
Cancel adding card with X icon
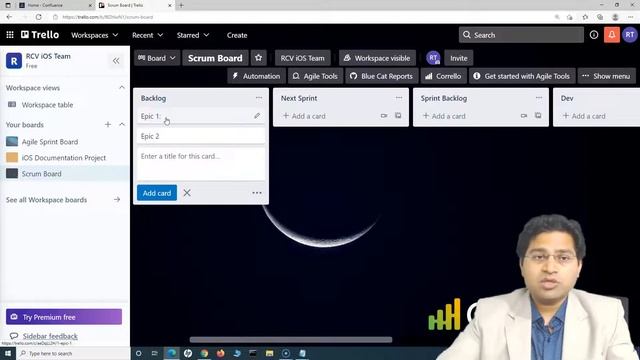pos(187,193)
